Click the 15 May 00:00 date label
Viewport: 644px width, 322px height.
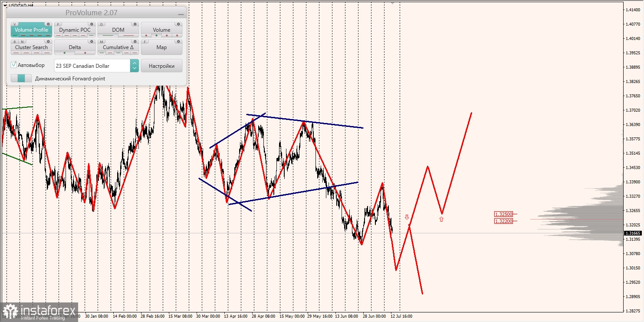[x=292, y=316]
